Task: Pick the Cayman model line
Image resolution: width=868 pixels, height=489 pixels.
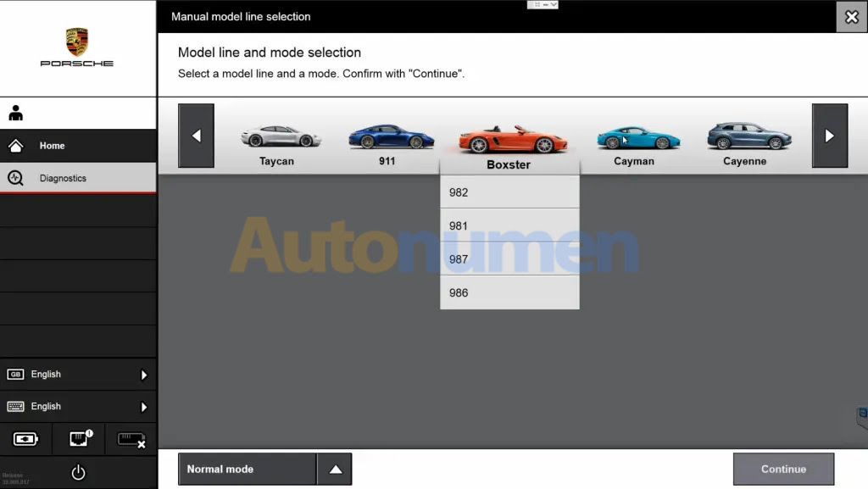Action: [636, 145]
